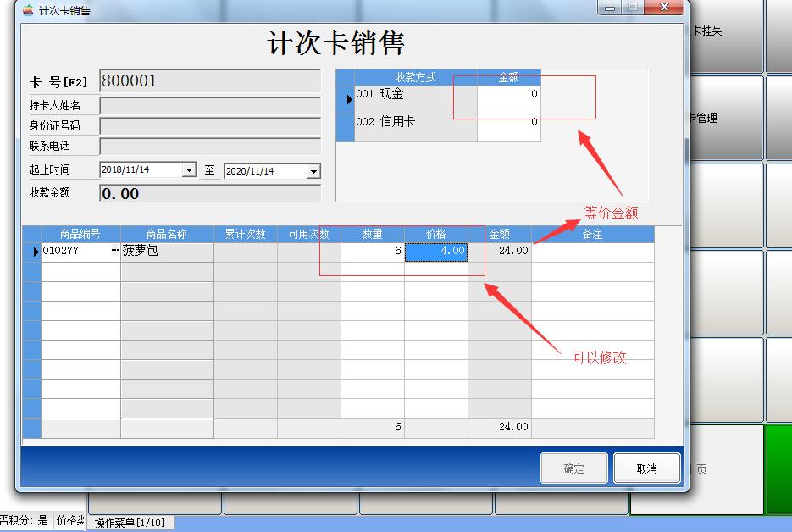
Task: Click row indicator arrow next to product 010277
Action: [34, 250]
